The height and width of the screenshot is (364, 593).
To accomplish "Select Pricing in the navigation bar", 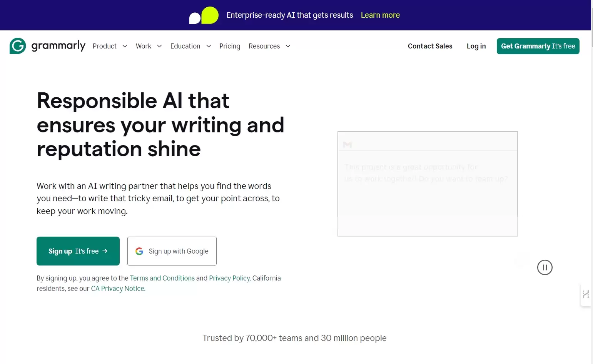I will 230,46.
